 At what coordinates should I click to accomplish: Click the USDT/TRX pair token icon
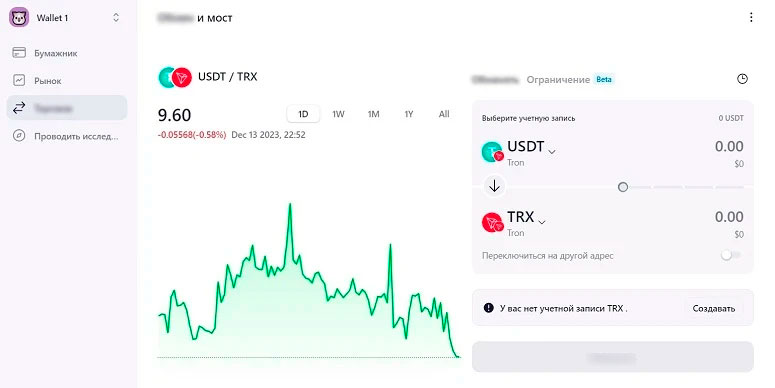pyautogui.click(x=175, y=78)
